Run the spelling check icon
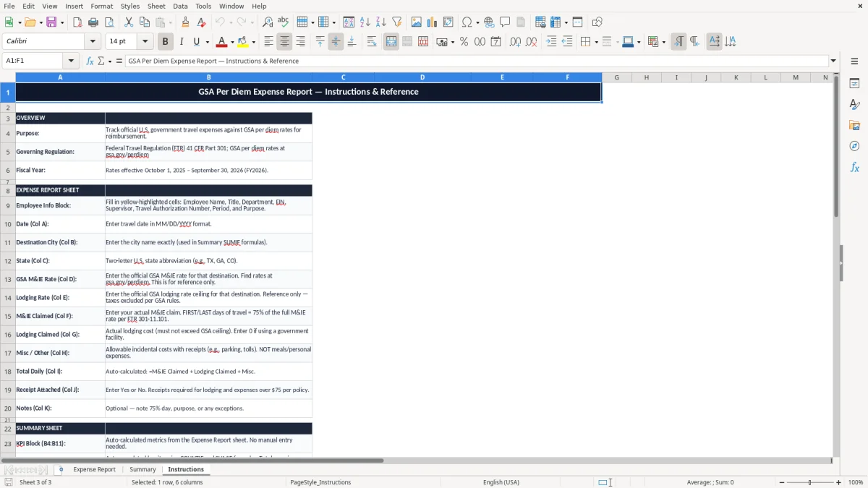The width and height of the screenshot is (868, 488). [x=284, y=22]
